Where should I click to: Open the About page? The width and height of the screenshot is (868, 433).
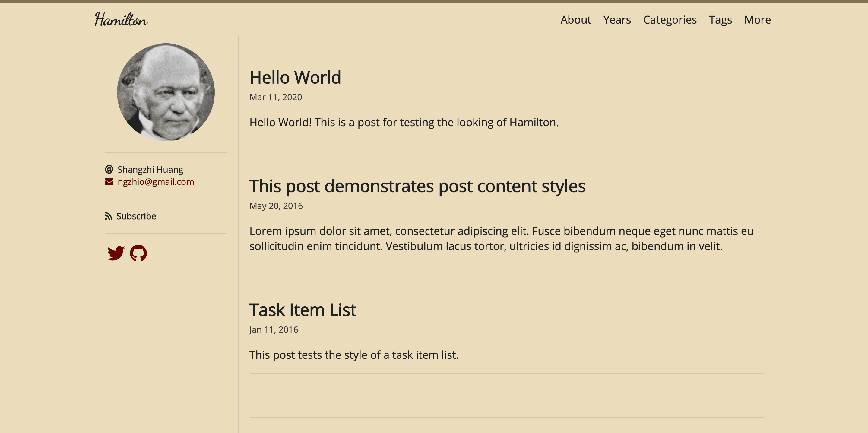click(x=575, y=20)
